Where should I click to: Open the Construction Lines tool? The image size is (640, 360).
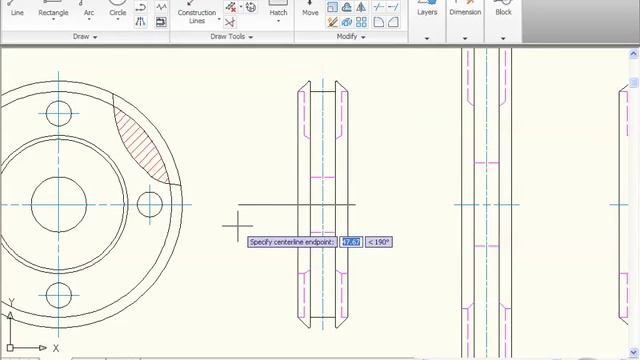197,11
